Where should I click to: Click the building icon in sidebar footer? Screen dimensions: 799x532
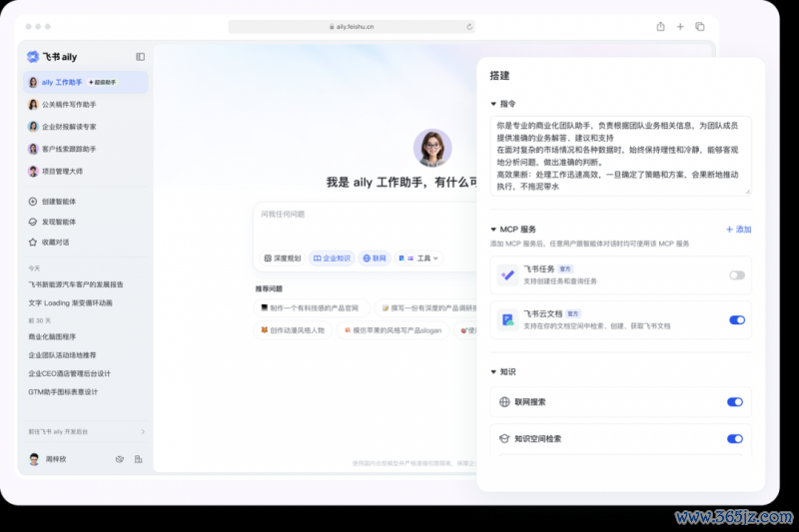[138, 459]
